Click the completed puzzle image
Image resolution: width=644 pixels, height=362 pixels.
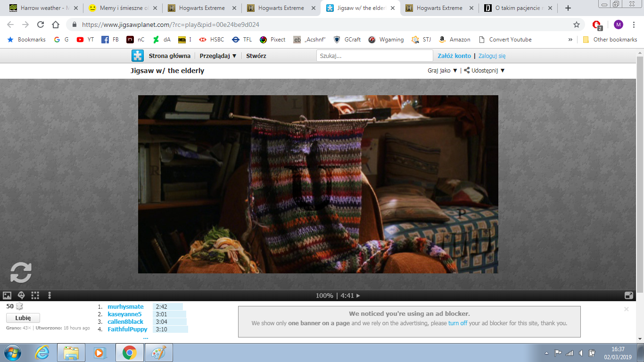(318, 184)
